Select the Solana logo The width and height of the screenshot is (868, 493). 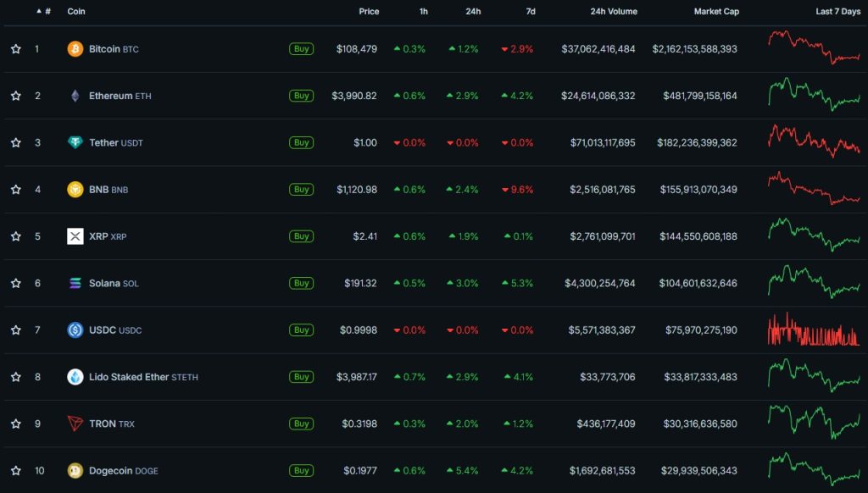click(76, 283)
